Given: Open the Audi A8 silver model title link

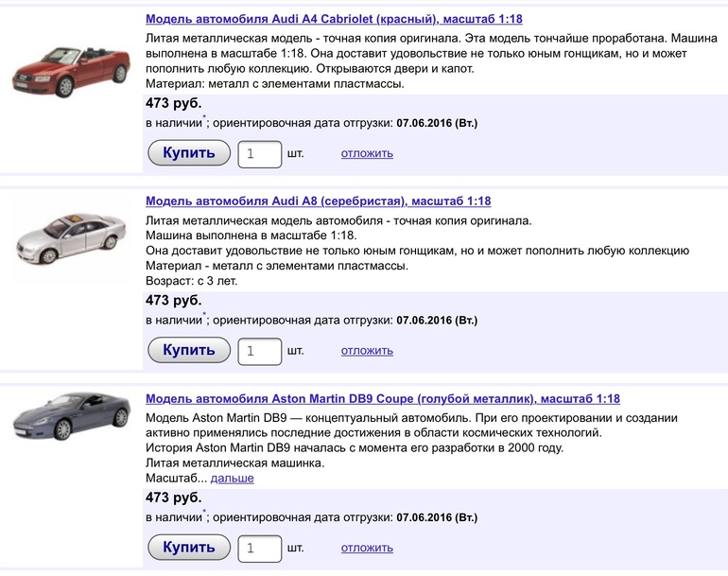Looking at the screenshot, I should tap(318, 201).
